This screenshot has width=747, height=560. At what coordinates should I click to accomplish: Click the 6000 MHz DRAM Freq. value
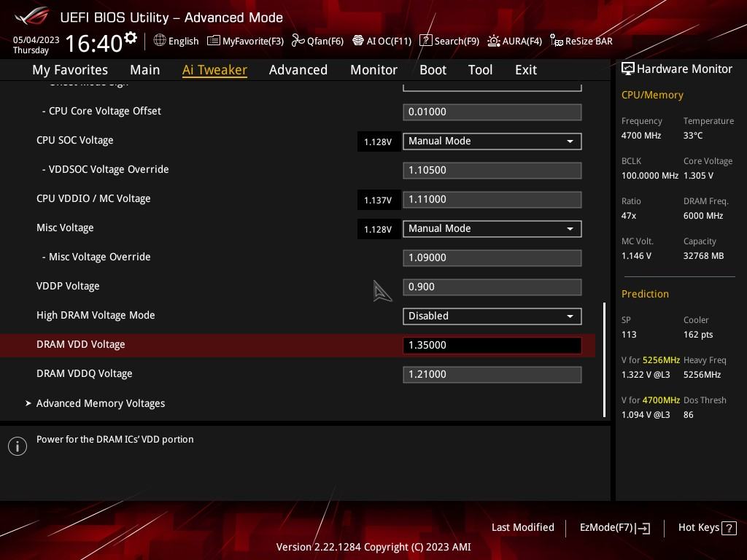(703, 216)
